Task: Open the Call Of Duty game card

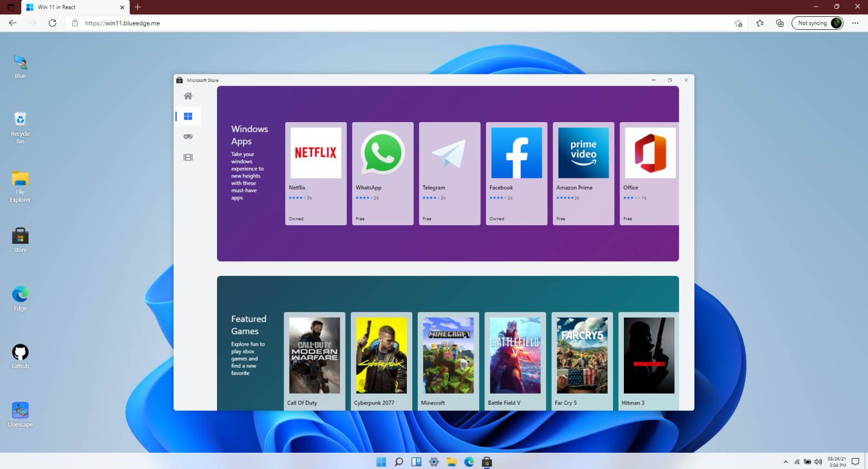Action: [x=315, y=361]
